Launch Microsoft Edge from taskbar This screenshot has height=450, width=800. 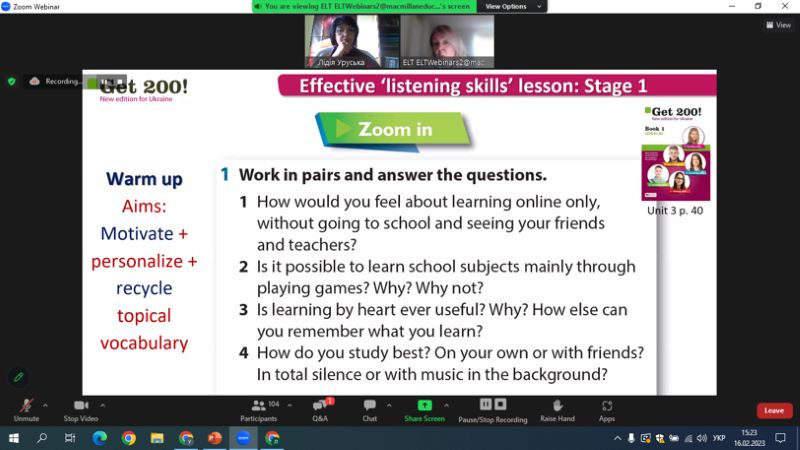[99, 438]
